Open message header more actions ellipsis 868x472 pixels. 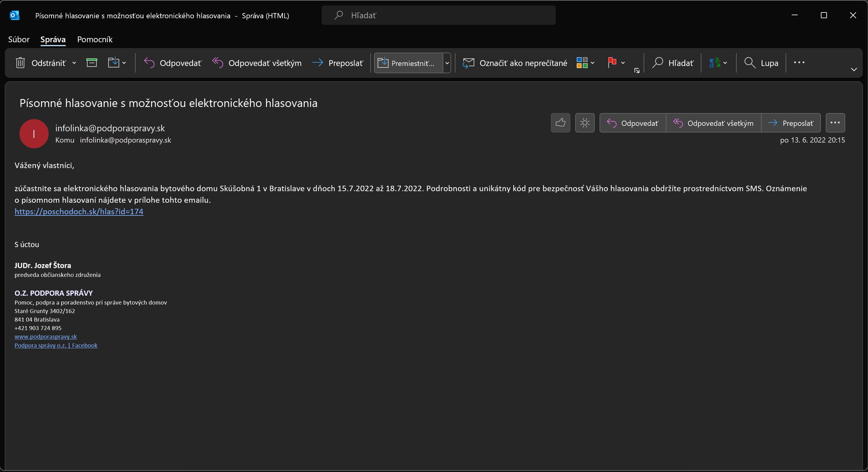835,122
